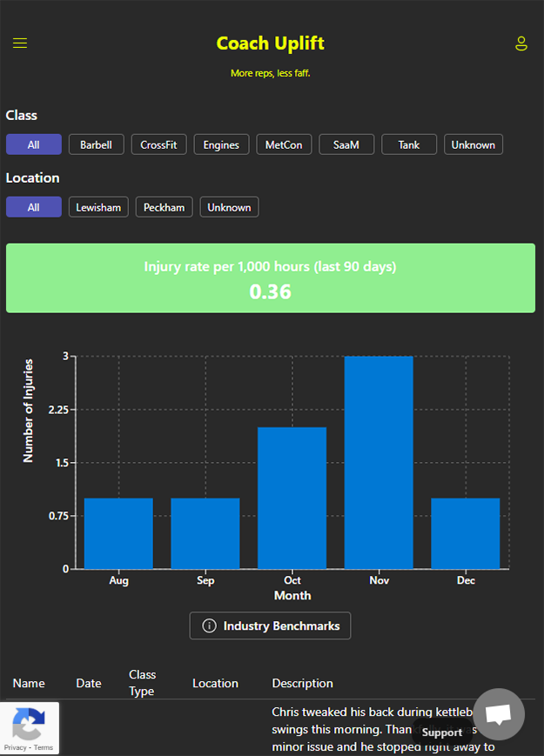Click the injury rate 0.36 card
The image size is (544, 756).
pyautogui.click(x=271, y=278)
